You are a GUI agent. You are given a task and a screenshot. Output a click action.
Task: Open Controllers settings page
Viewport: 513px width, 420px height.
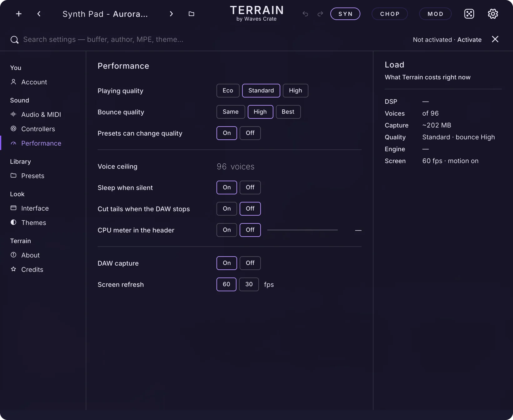pos(43,129)
